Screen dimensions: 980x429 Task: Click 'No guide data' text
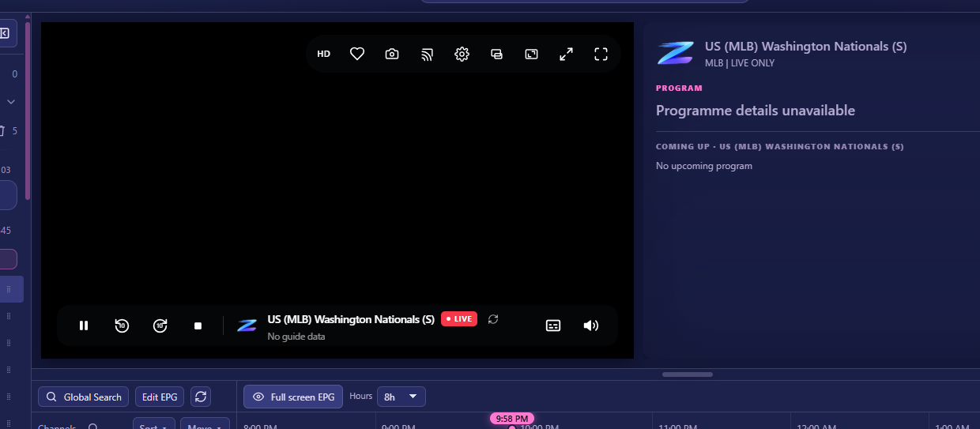(296, 337)
